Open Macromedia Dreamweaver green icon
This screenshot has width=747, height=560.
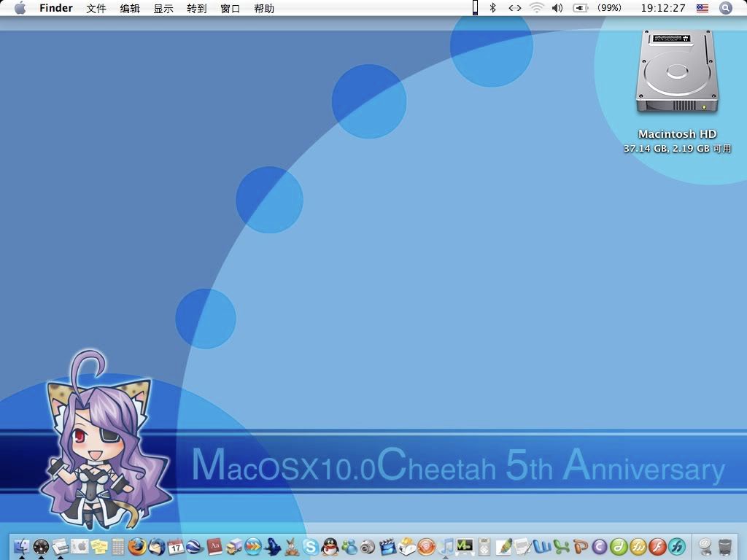tap(619, 547)
